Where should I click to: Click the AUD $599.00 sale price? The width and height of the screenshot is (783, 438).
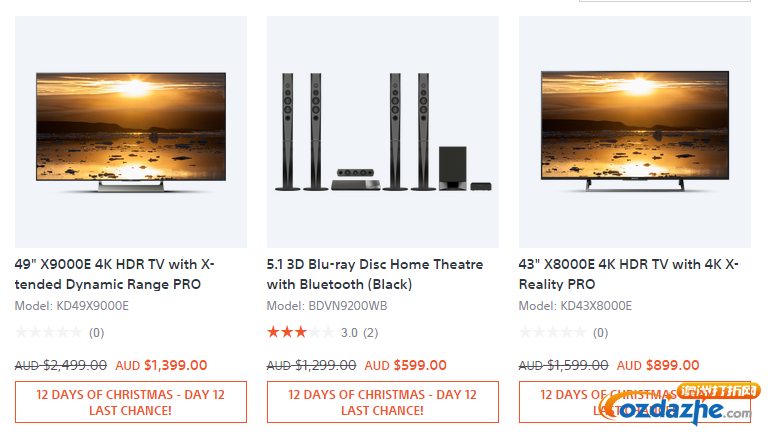point(405,366)
